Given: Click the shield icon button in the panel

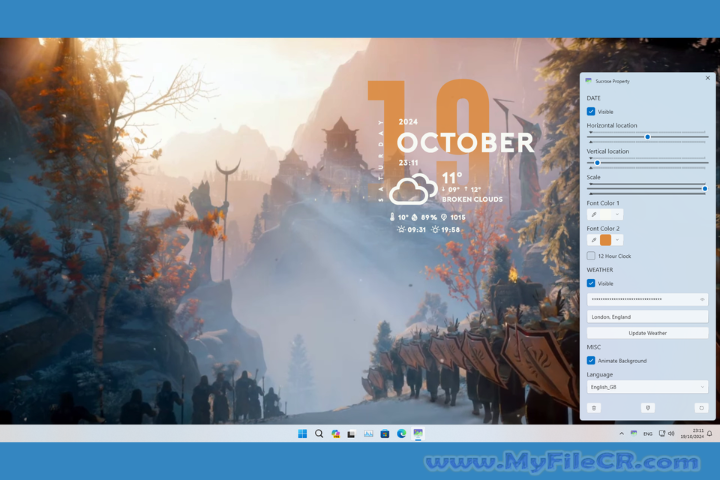Looking at the screenshot, I should 648,408.
